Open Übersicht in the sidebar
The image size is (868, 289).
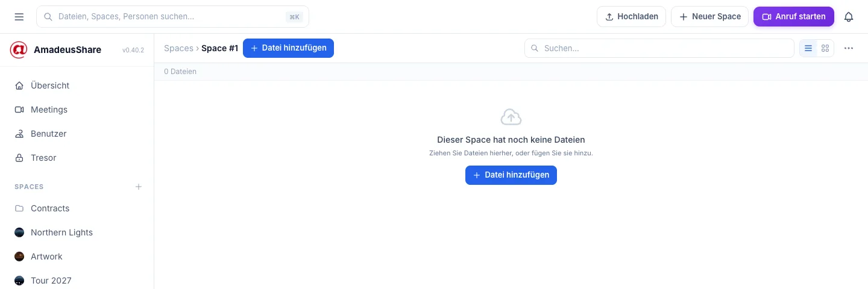tap(77, 85)
